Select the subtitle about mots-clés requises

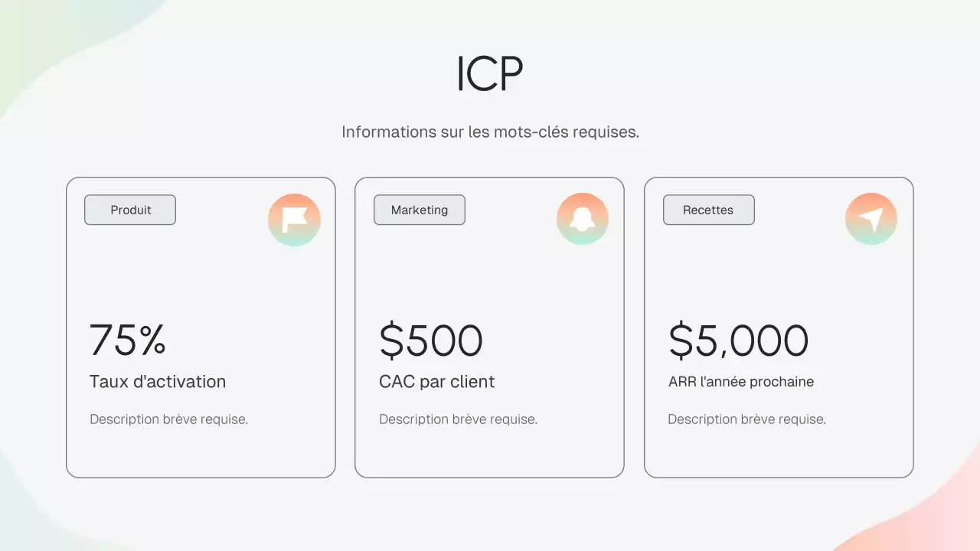[490, 132]
